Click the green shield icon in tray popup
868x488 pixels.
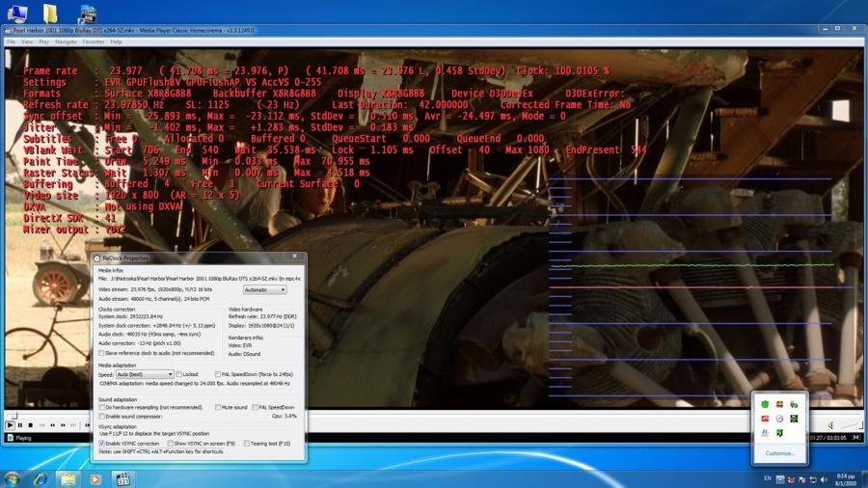point(765,404)
